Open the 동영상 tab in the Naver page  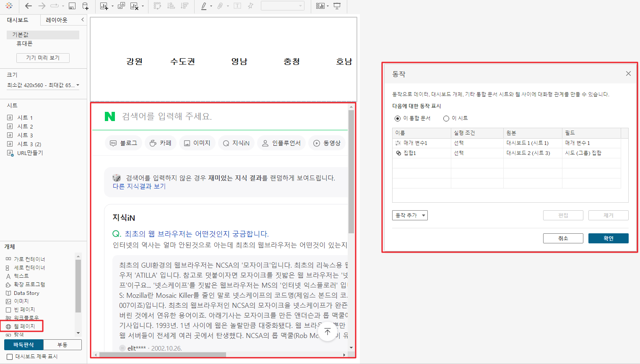pos(327,143)
